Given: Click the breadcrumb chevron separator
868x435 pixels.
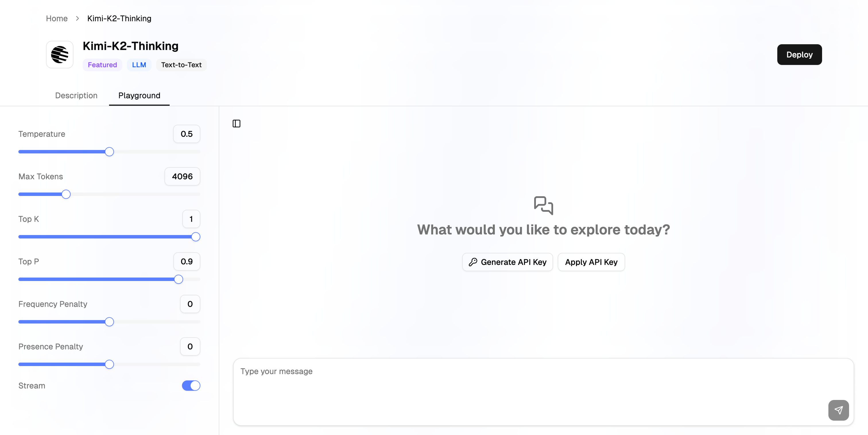Looking at the screenshot, I should click(x=77, y=19).
